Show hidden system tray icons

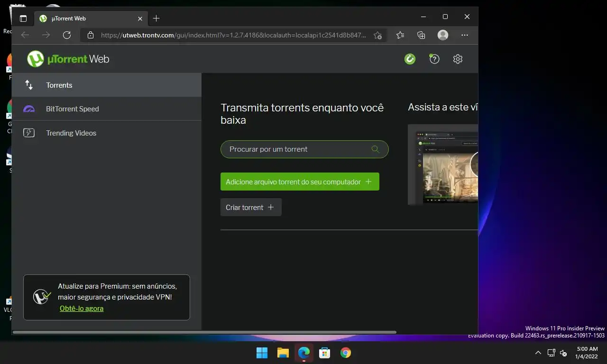tap(538, 353)
